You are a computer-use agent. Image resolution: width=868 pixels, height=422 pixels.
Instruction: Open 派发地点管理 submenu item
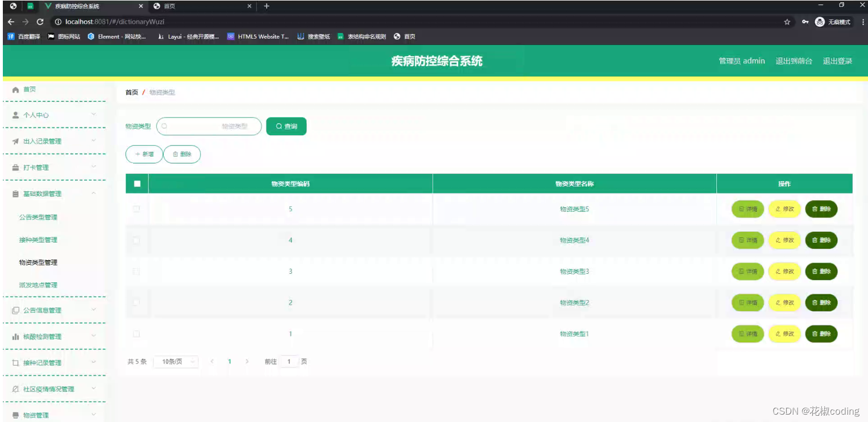click(38, 285)
